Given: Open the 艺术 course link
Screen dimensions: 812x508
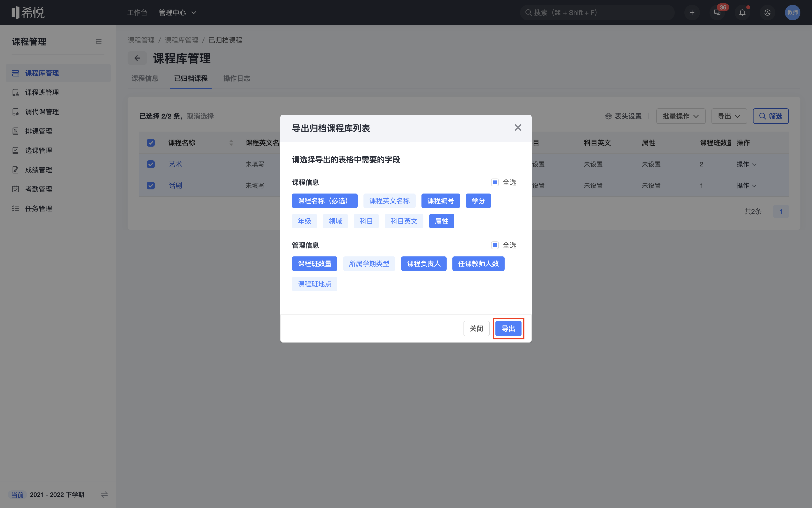Looking at the screenshot, I should tap(175, 164).
